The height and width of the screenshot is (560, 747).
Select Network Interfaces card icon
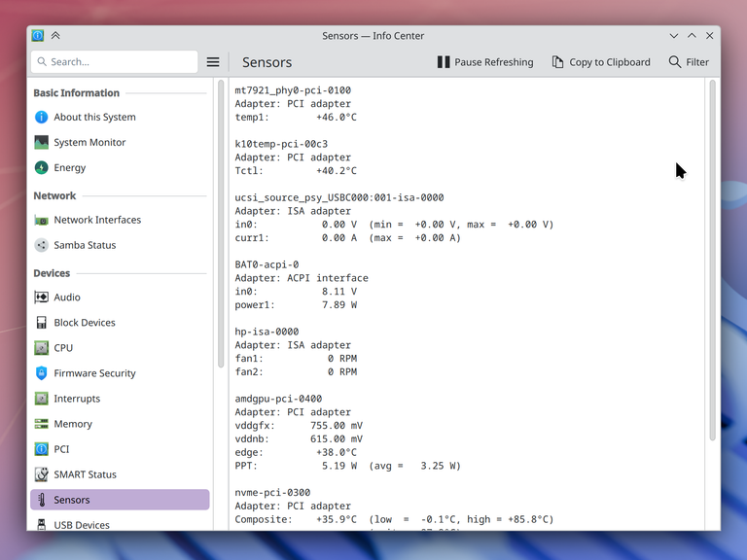coord(42,220)
